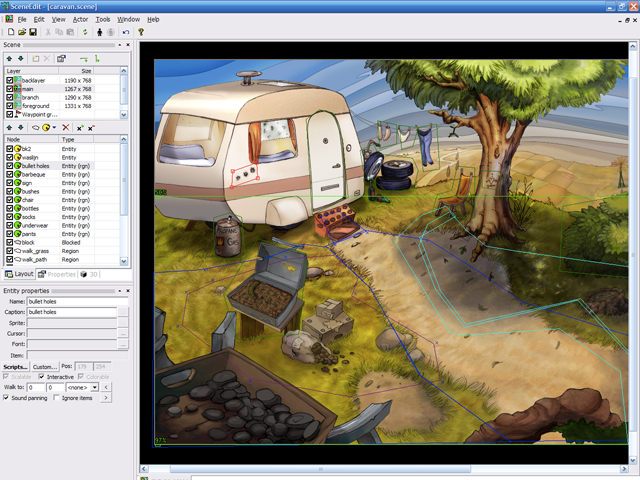Move layer down with green arrow icon

pos(20,59)
